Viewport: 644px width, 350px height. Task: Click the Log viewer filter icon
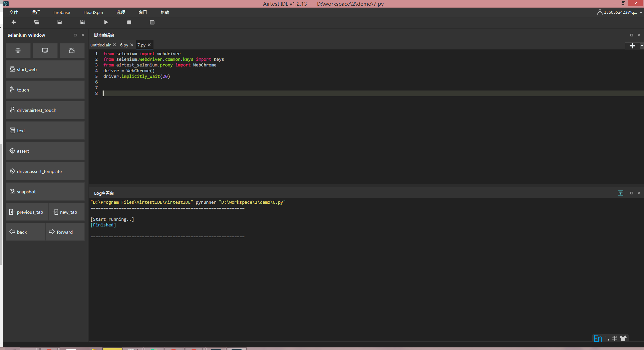[x=621, y=193]
